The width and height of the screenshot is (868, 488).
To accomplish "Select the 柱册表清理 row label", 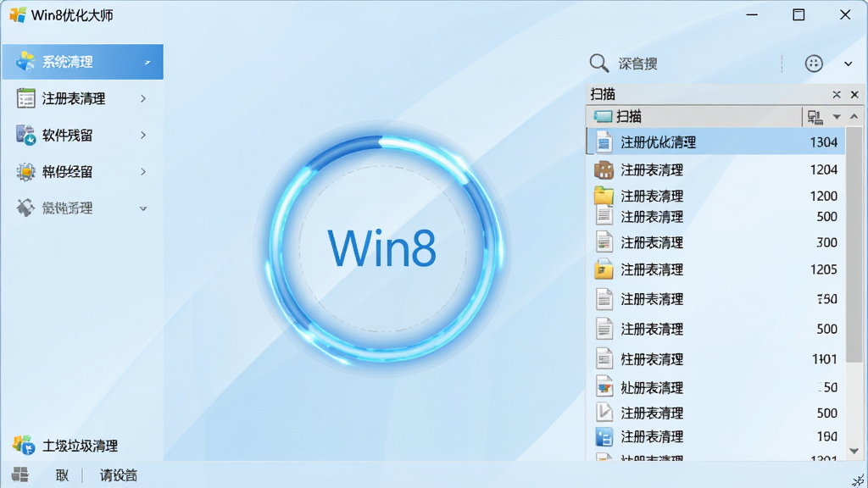I will [x=652, y=359].
